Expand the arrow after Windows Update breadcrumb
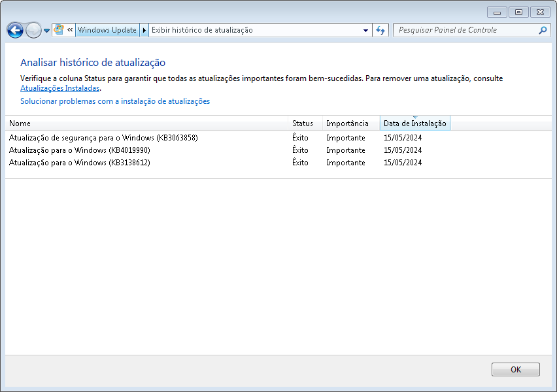The width and height of the screenshot is (557, 392). (144, 30)
